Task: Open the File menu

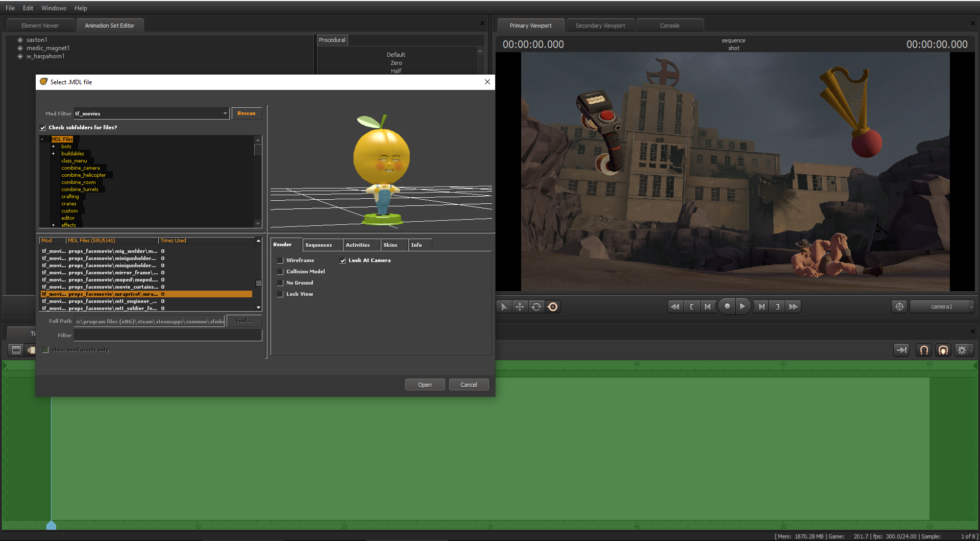Action: point(10,8)
